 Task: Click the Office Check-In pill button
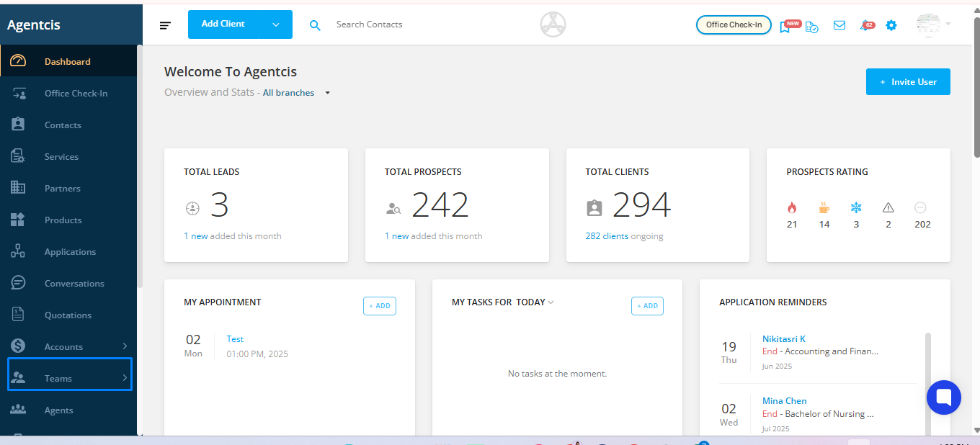click(x=734, y=24)
